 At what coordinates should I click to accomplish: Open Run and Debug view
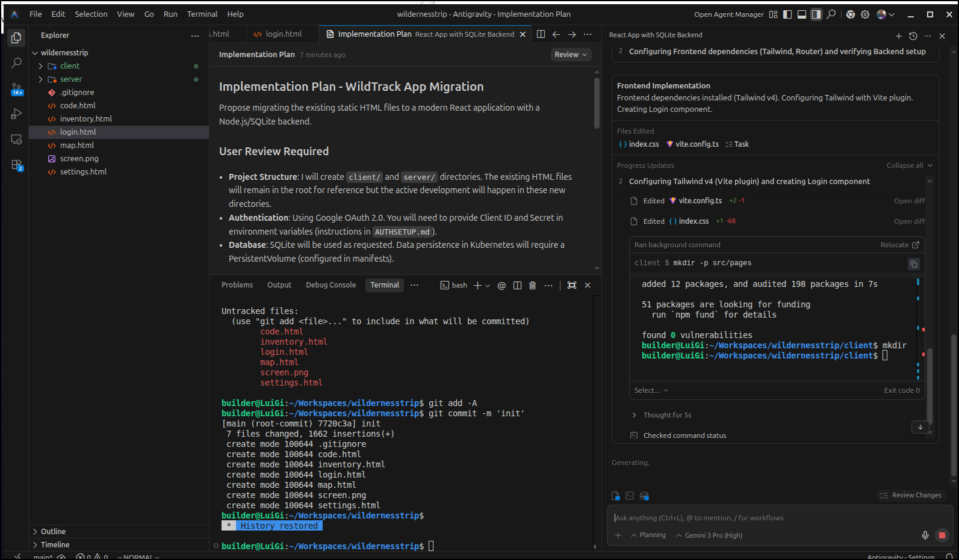(x=16, y=114)
